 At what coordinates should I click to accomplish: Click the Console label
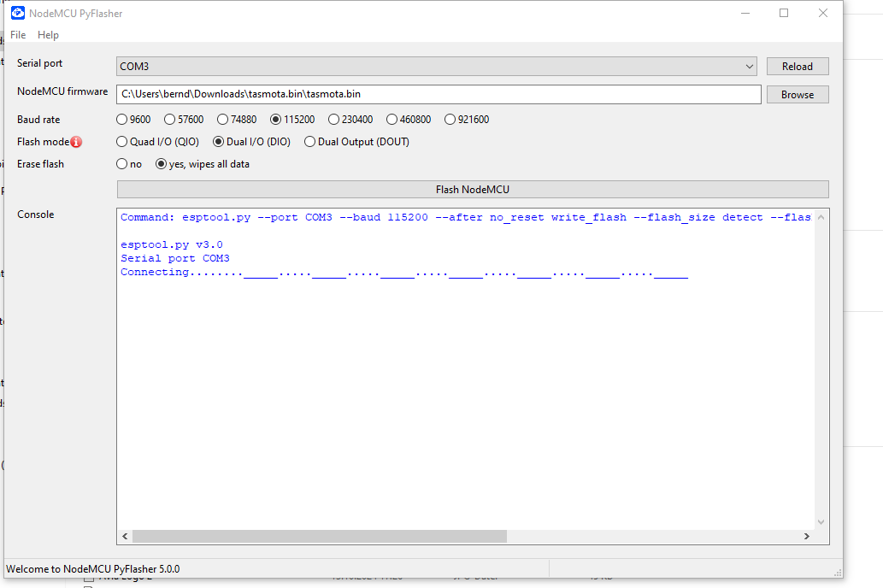36,215
